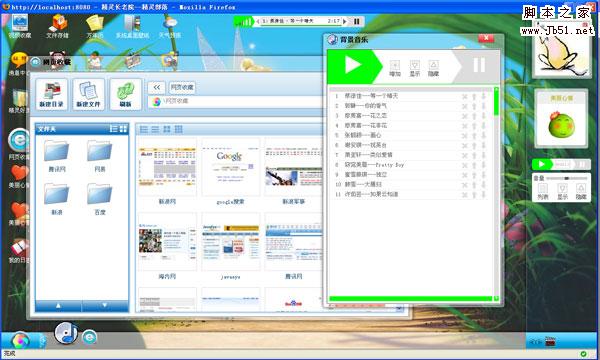
Task: Click the folder panel scroll-down arrow
Action: coord(105,306)
